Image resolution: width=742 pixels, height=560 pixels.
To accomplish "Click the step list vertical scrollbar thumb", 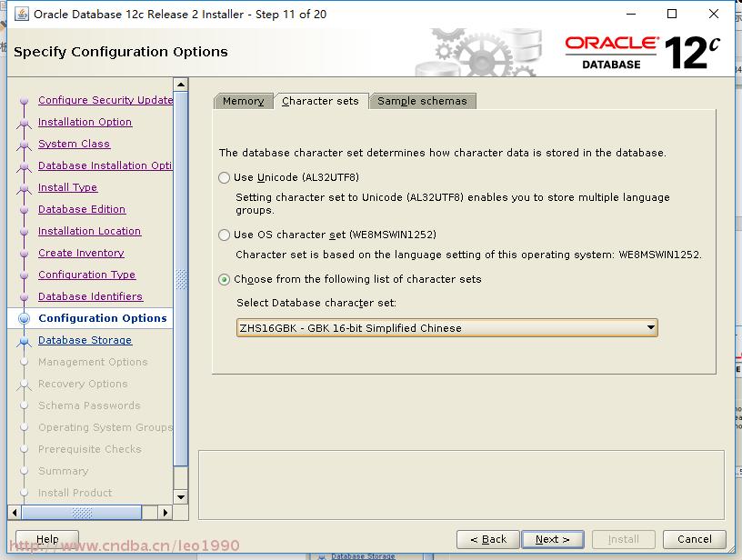I will click(x=181, y=279).
